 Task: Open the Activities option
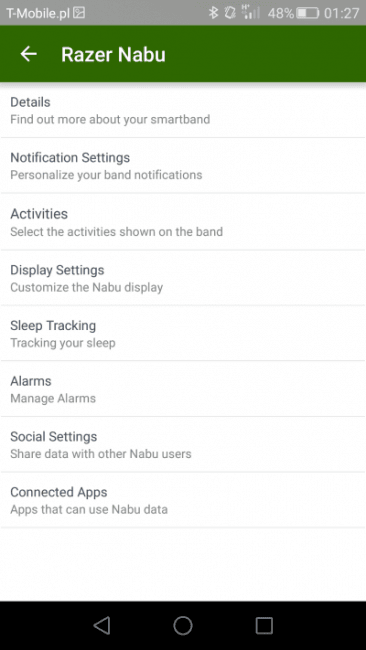tap(183, 222)
